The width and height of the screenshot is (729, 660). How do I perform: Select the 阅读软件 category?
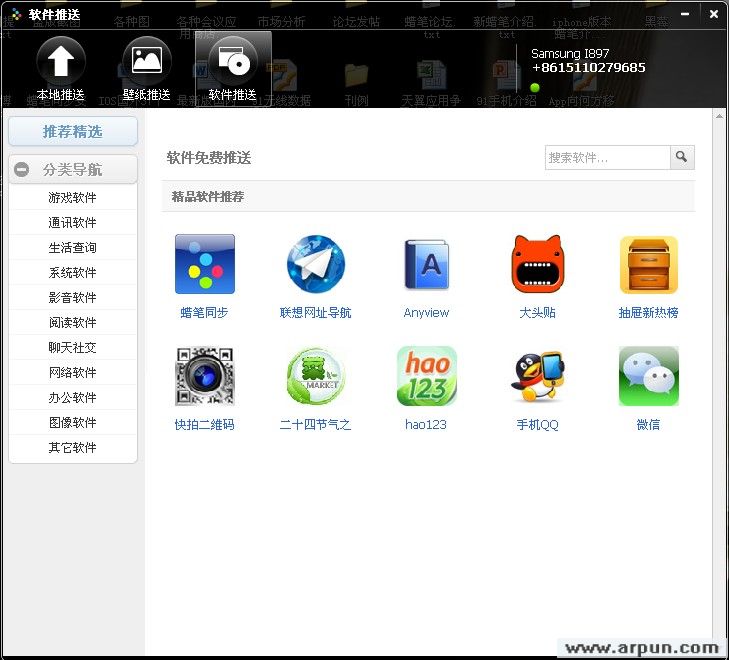73,323
